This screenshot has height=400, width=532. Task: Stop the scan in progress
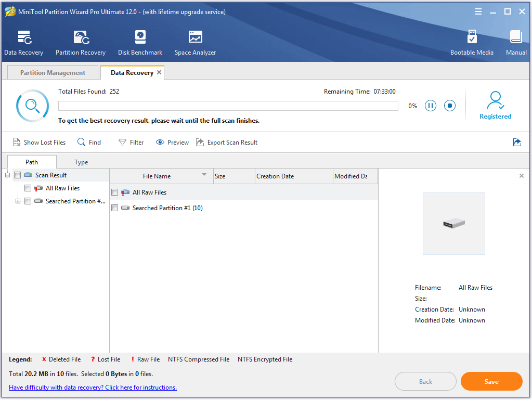(449, 106)
